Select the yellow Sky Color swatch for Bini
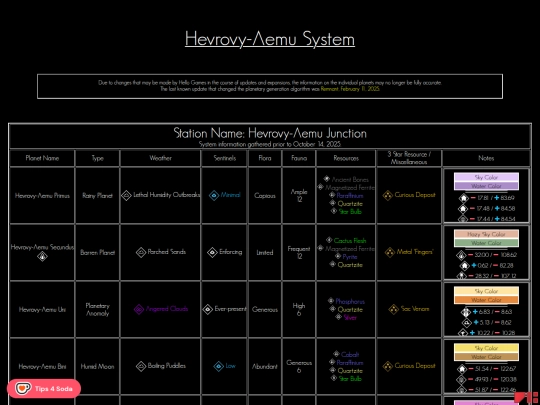The image size is (540, 405). pyautogui.click(x=486, y=348)
